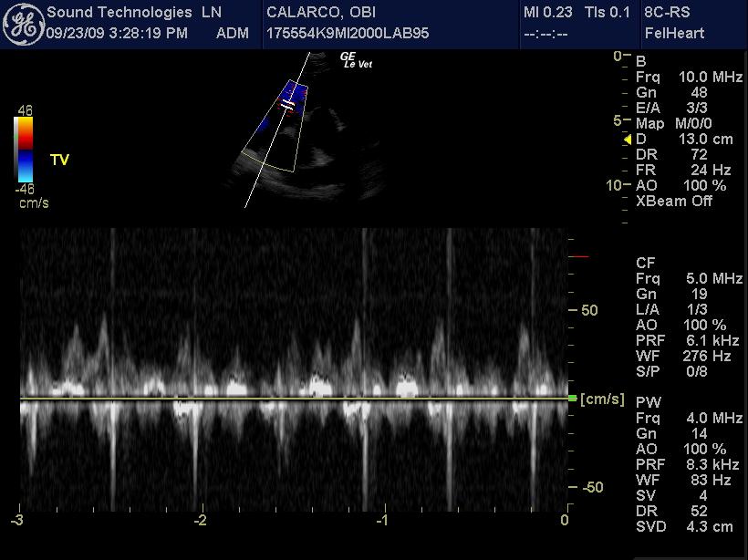Click the GE Le Vet probe orientation mark

coord(356,60)
